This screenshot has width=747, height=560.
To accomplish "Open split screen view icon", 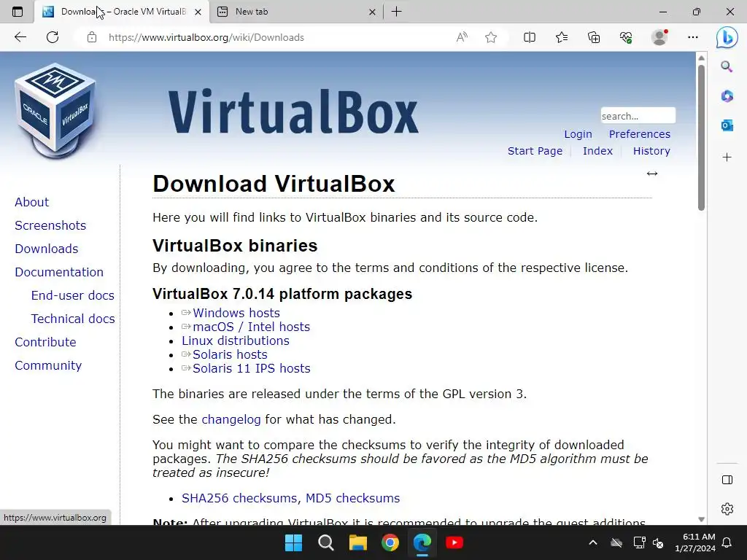I will pyautogui.click(x=530, y=37).
